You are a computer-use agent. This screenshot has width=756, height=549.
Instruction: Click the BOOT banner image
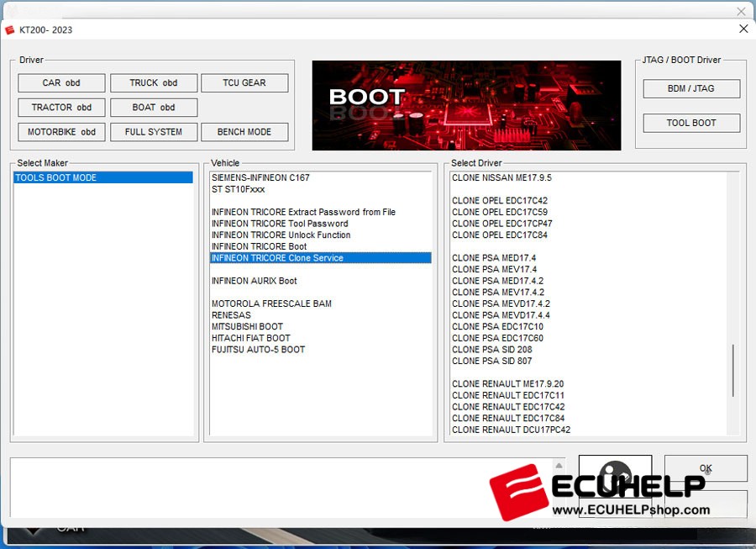pyautogui.click(x=466, y=105)
